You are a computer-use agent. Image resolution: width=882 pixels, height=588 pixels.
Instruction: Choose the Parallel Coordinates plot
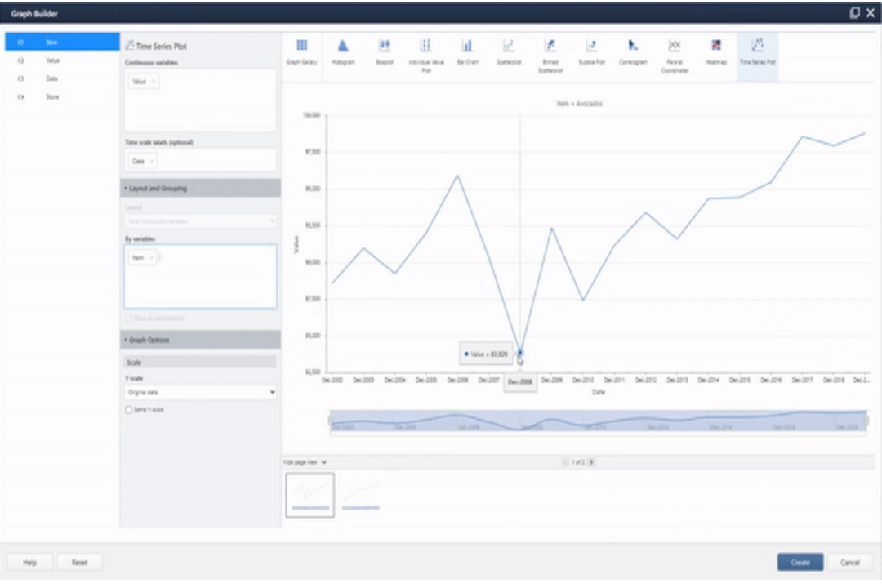(x=675, y=47)
